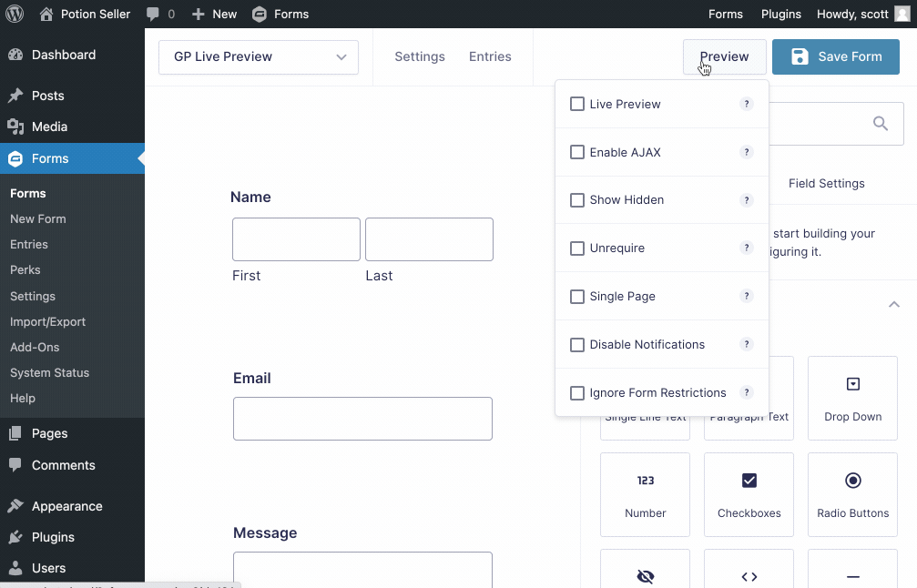Click the help icon beside Live Preview

[x=746, y=104]
